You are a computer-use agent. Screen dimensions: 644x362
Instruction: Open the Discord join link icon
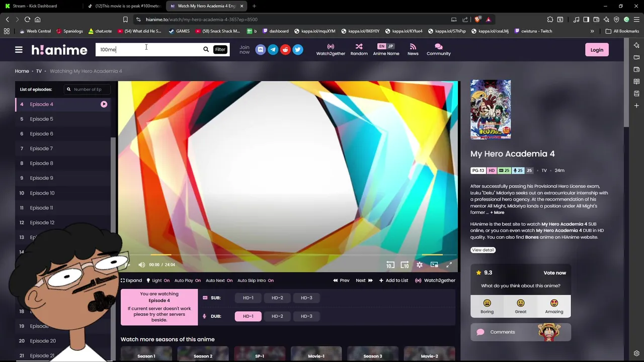[260, 49]
